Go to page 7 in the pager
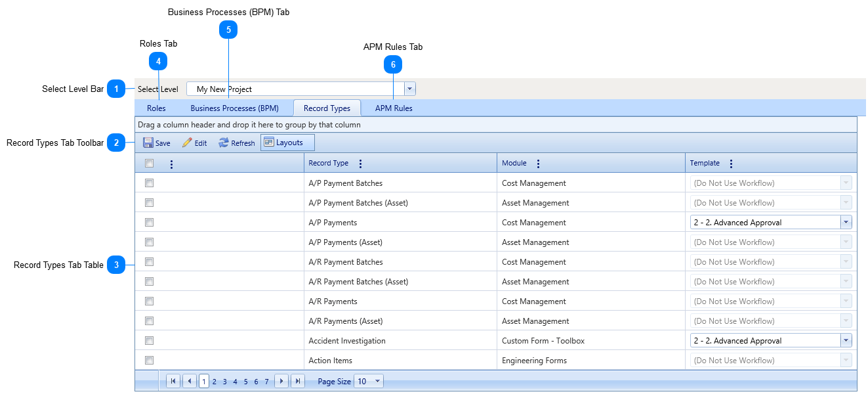Screen dimensions: 868x400 pyautogui.click(x=266, y=380)
